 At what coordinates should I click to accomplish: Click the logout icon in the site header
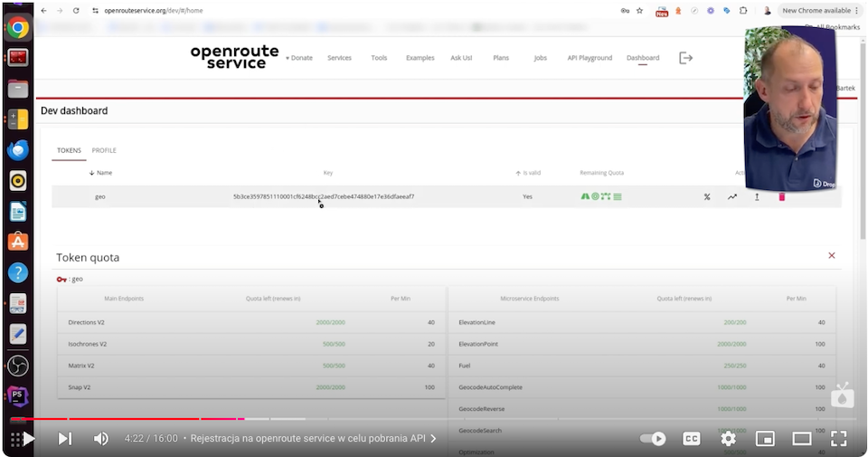tap(685, 58)
